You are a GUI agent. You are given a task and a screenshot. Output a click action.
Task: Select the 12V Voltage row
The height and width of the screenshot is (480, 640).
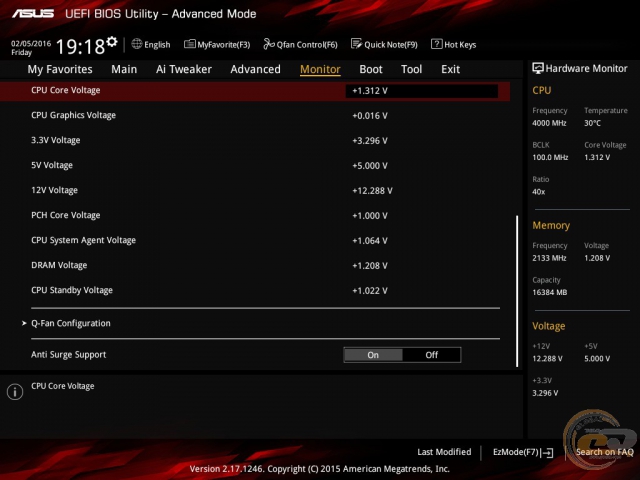[x=255, y=191]
